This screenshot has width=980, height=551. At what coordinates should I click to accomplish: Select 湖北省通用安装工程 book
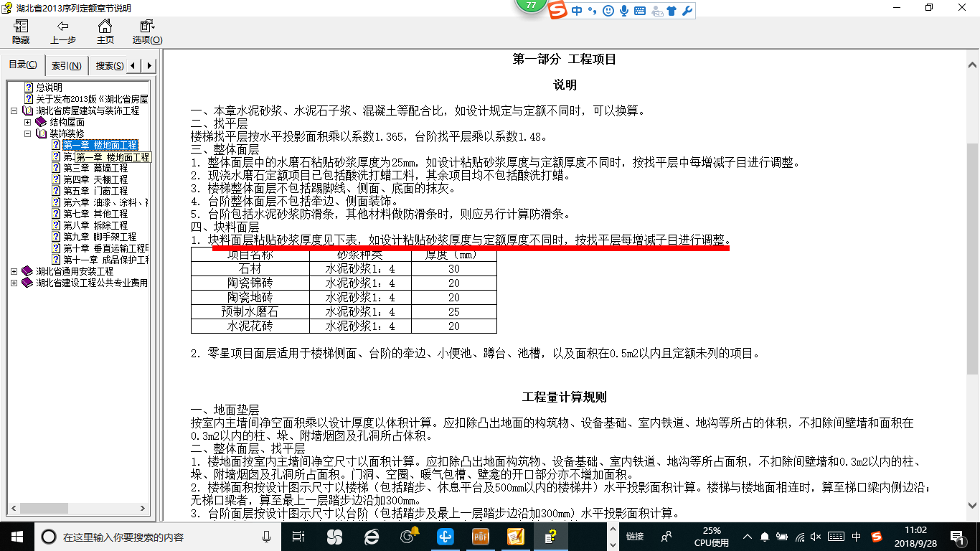(75, 271)
